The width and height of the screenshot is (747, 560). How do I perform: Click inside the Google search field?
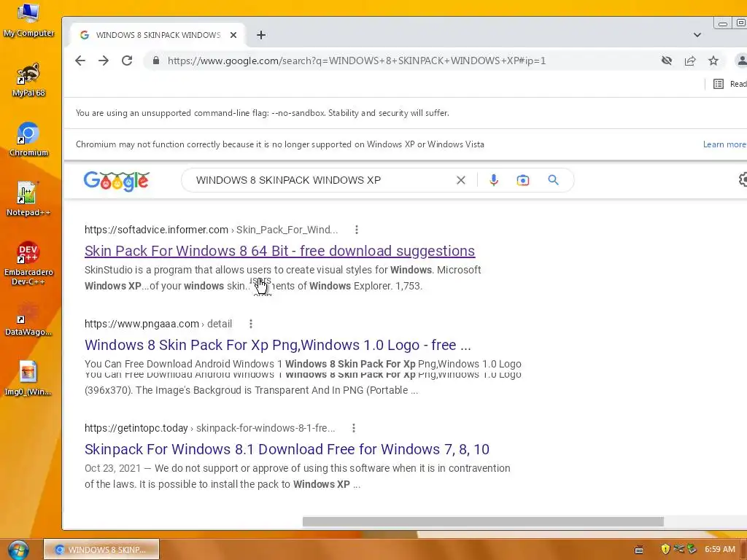coord(288,180)
